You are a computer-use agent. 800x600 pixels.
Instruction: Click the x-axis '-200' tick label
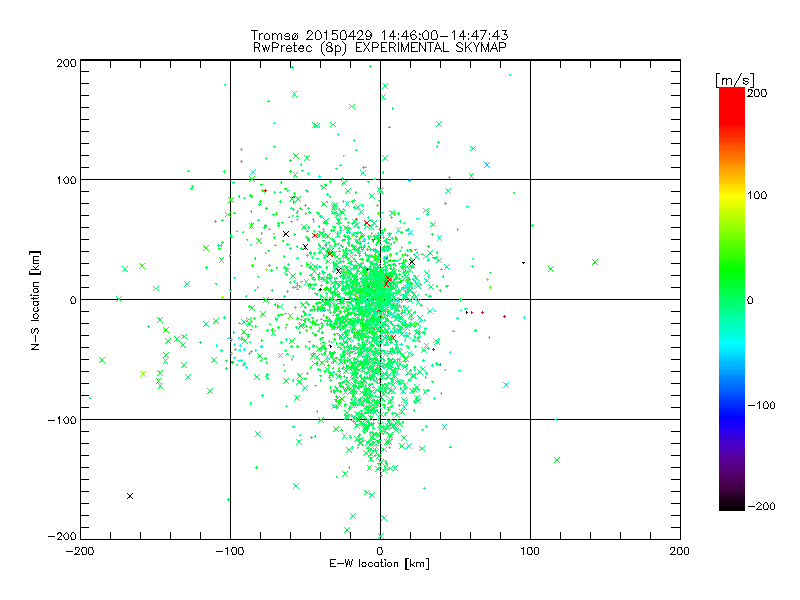pos(80,551)
